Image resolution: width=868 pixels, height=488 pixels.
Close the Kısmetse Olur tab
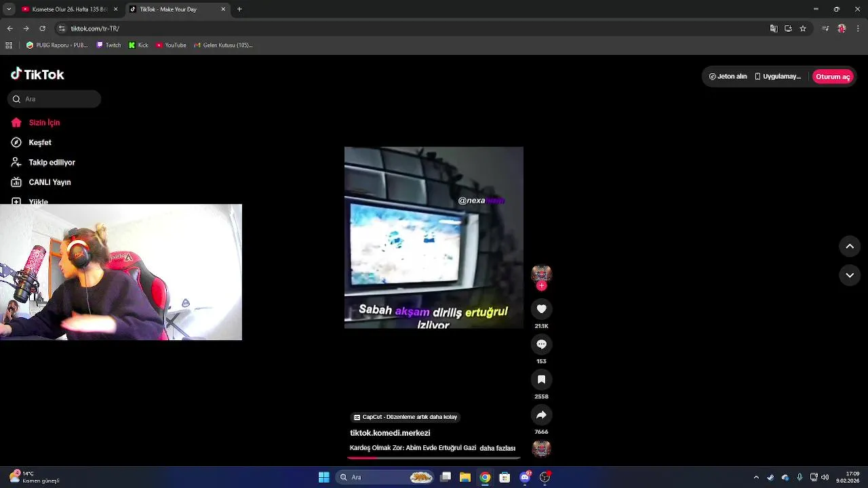point(115,9)
